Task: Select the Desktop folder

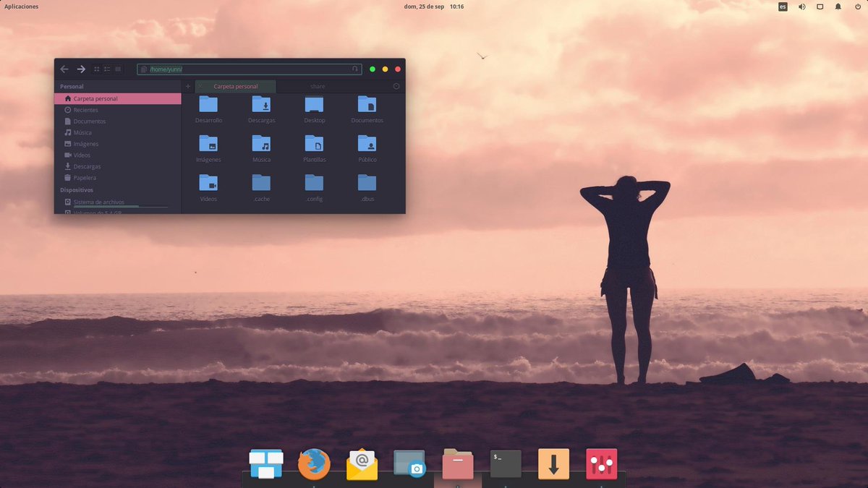Action: [x=314, y=109]
